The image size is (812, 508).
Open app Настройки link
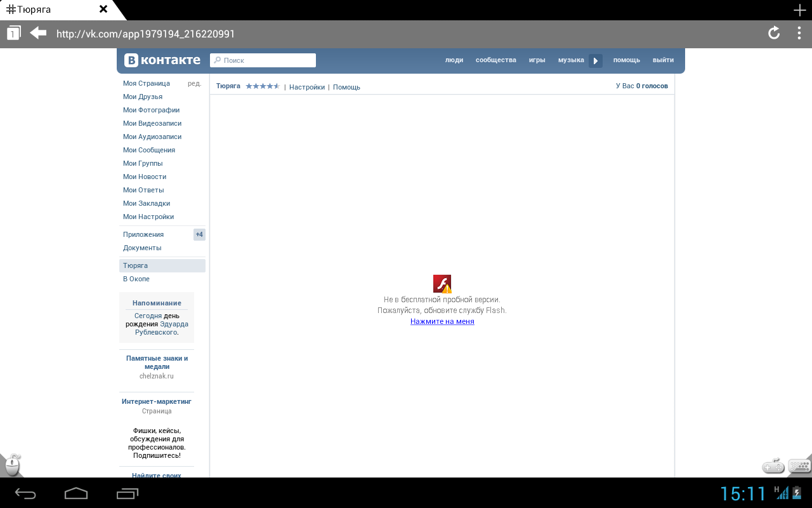coord(307,87)
